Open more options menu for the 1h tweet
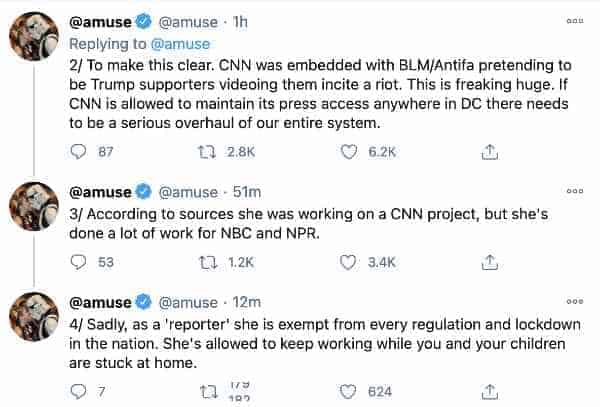600x407 pixels. coord(575,21)
